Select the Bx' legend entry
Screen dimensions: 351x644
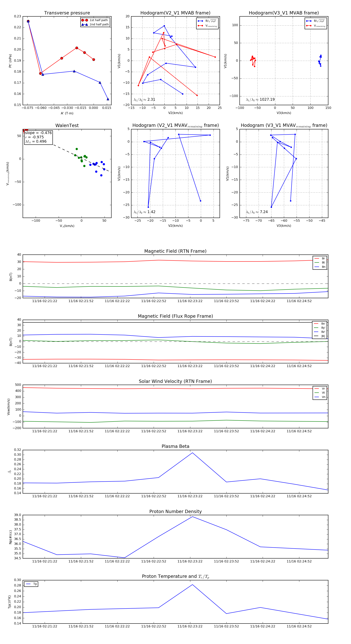pyautogui.click(x=320, y=324)
